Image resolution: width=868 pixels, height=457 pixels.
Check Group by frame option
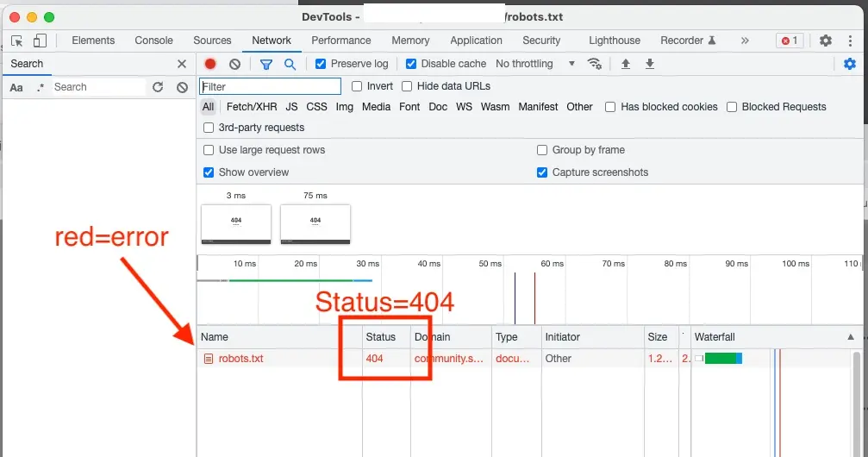[542, 150]
